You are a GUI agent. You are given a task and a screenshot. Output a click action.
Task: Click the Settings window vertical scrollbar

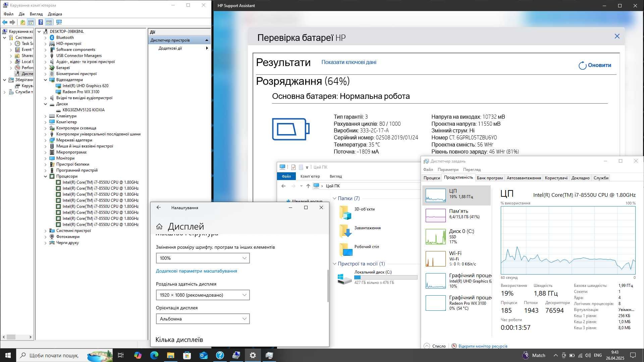click(x=328, y=286)
